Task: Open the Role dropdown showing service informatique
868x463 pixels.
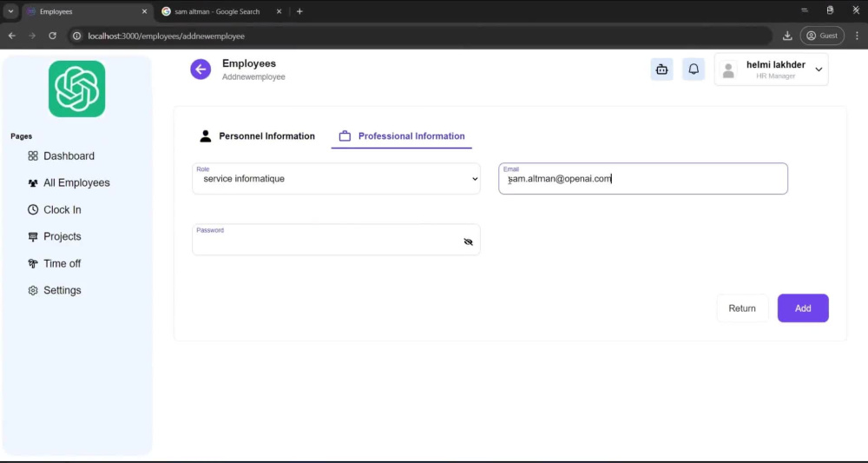Action: coord(336,178)
